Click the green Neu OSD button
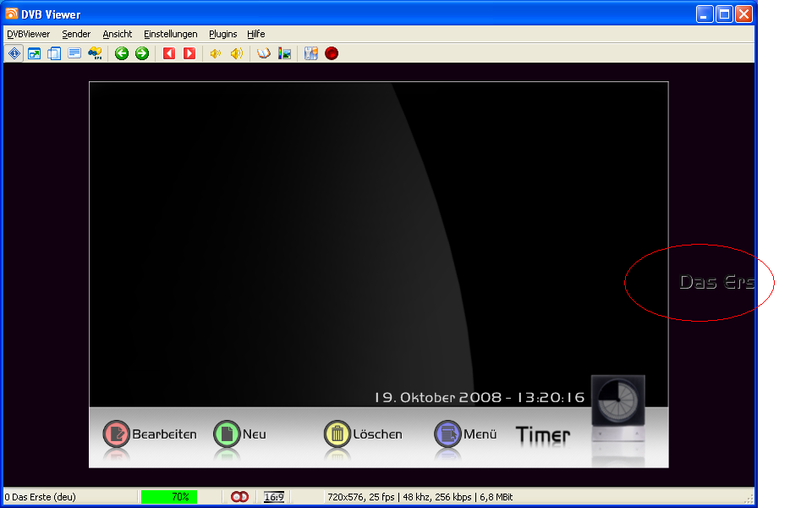Viewport: 812px width, 508px height. point(227,433)
